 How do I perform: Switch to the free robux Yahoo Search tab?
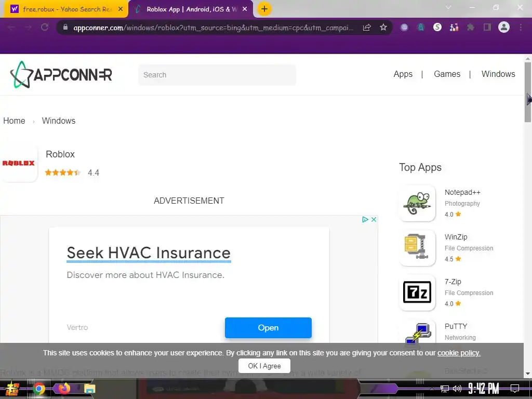pyautogui.click(x=66, y=9)
